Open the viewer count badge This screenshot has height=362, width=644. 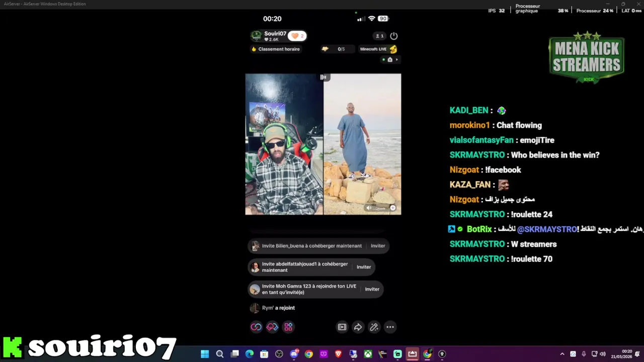click(x=379, y=36)
